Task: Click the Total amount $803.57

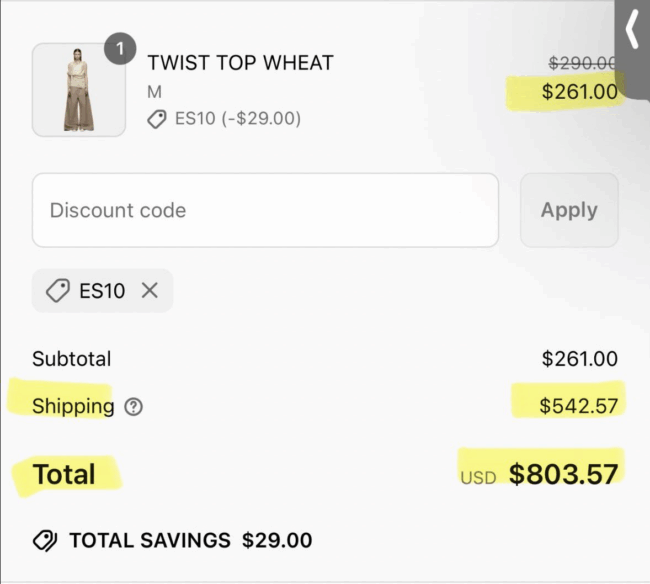Action: (563, 474)
